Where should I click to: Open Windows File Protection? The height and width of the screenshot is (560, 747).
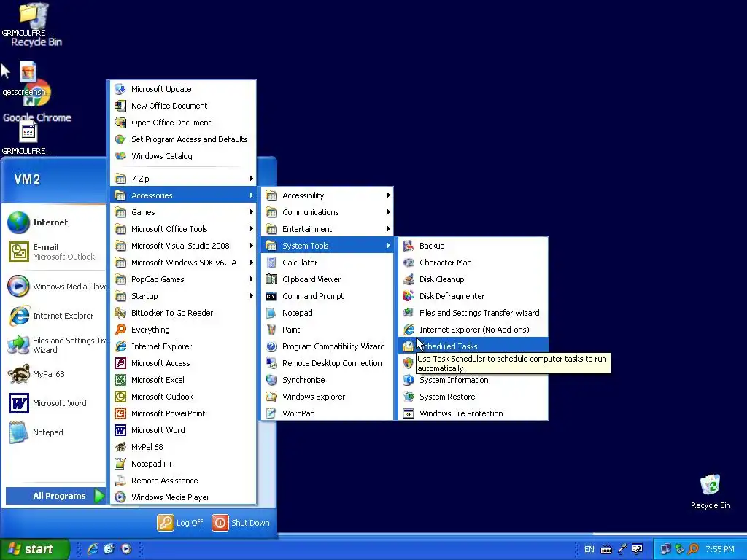tap(473, 413)
